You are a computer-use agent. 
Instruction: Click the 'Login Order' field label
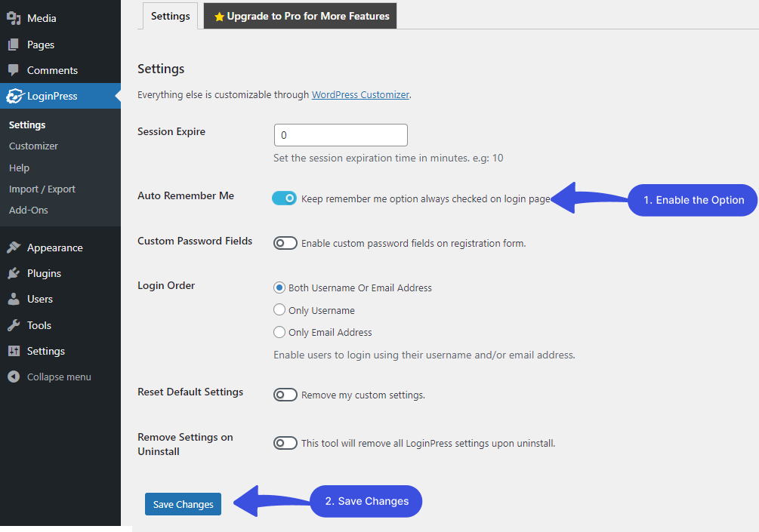[x=166, y=285]
